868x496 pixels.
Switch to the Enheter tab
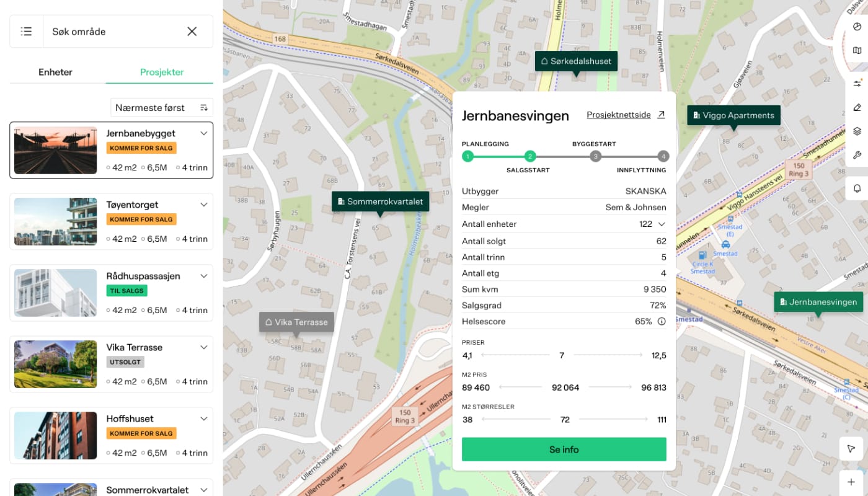coord(56,72)
